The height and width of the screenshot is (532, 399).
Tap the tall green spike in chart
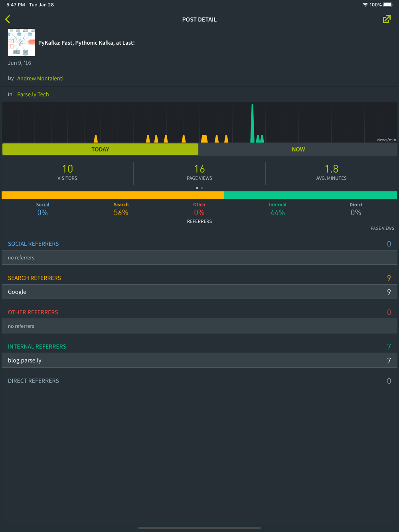(x=252, y=124)
